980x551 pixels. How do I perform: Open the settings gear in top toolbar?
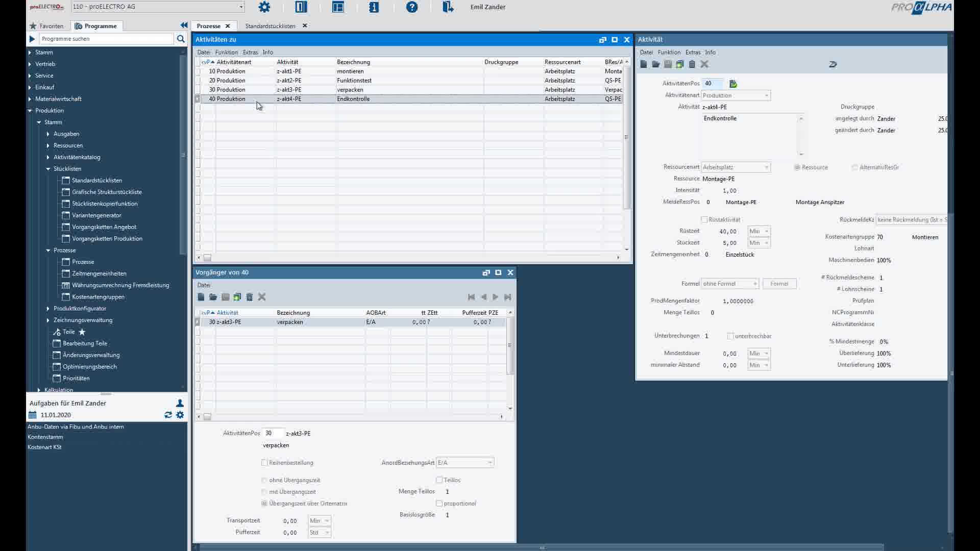pyautogui.click(x=264, y=7)
